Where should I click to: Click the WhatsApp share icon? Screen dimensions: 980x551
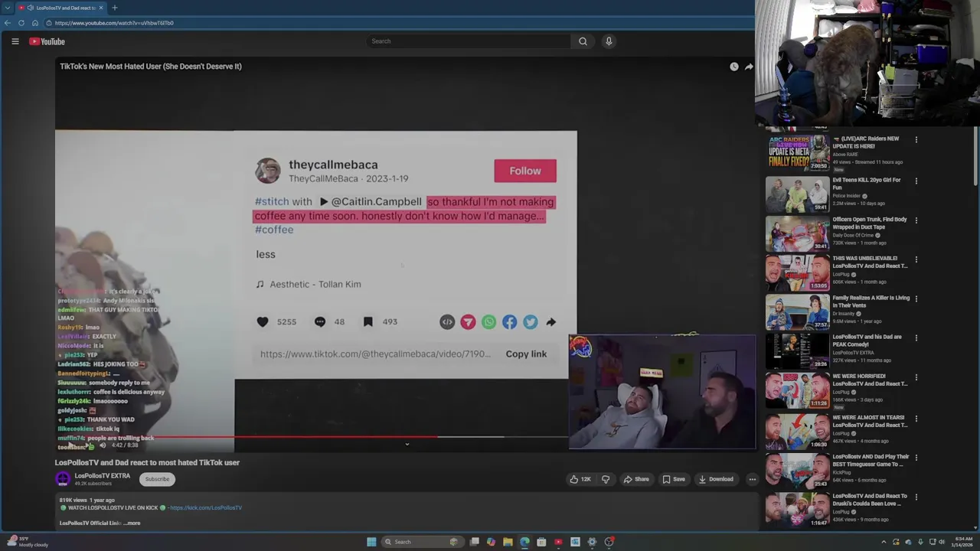[488, 322]
